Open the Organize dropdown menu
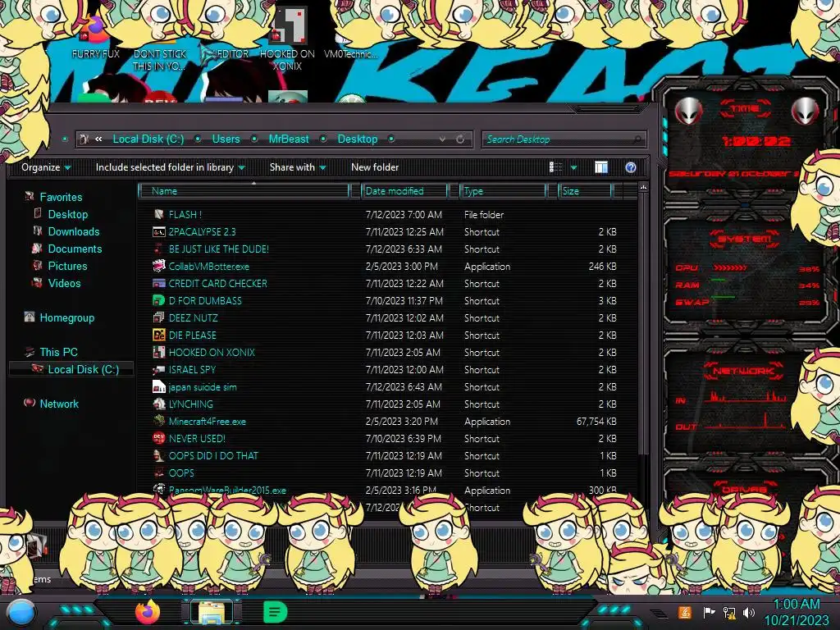Viewport: 840px width, 630px height. [46, 167]
